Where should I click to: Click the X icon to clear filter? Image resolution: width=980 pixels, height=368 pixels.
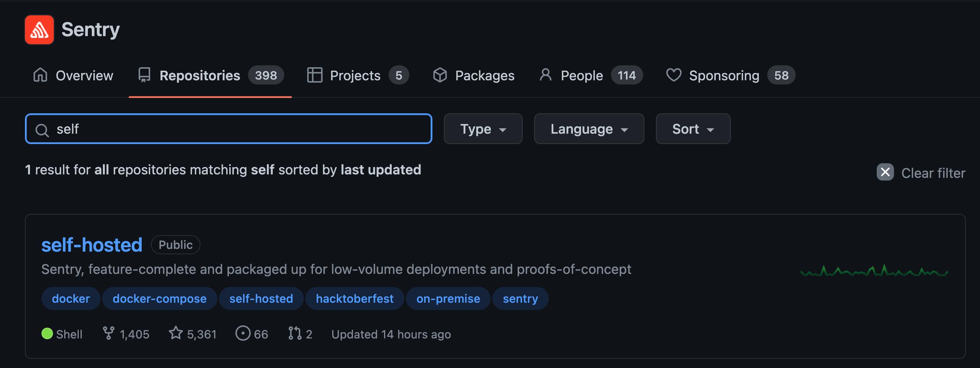(x=885, y=172)
